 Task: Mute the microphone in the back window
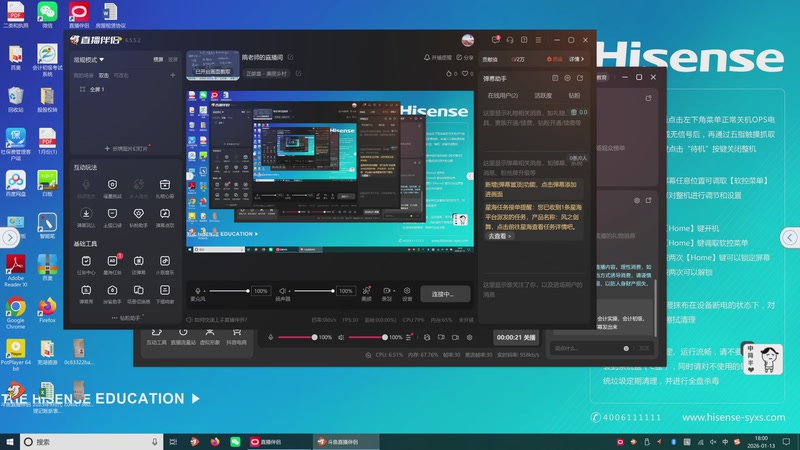(271, 337)
